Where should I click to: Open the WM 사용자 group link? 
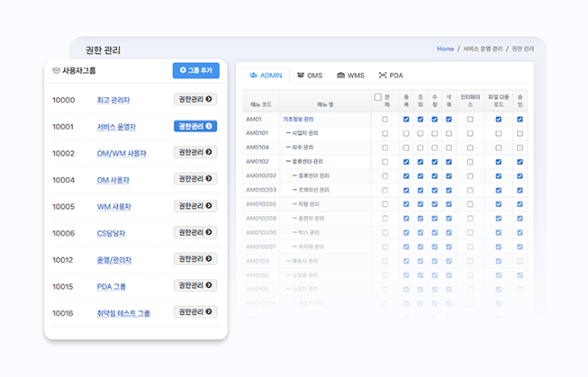tap(114, 207)
